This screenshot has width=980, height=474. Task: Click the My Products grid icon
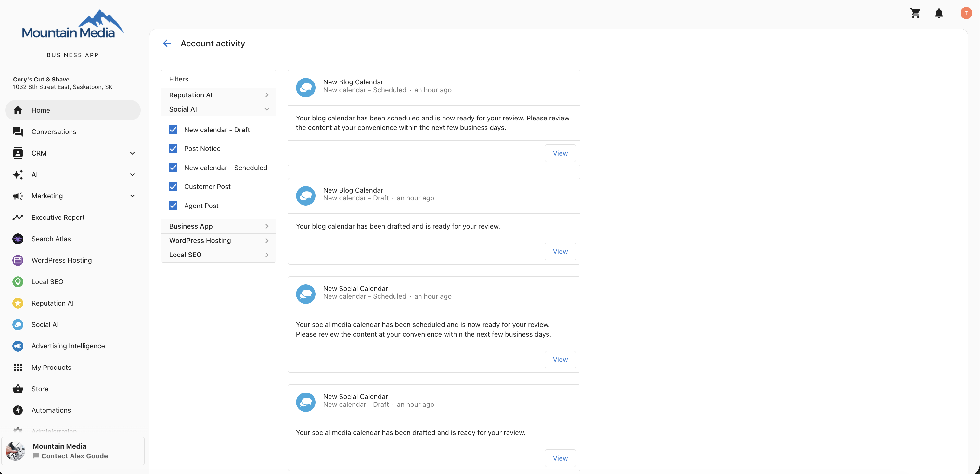(18, 367)
